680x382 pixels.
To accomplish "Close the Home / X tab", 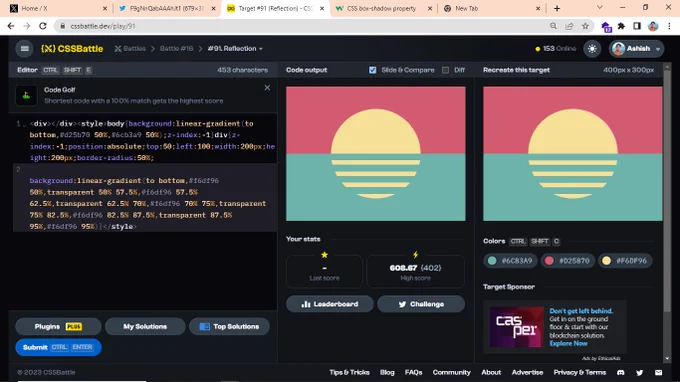I will [x=105, y=8].
